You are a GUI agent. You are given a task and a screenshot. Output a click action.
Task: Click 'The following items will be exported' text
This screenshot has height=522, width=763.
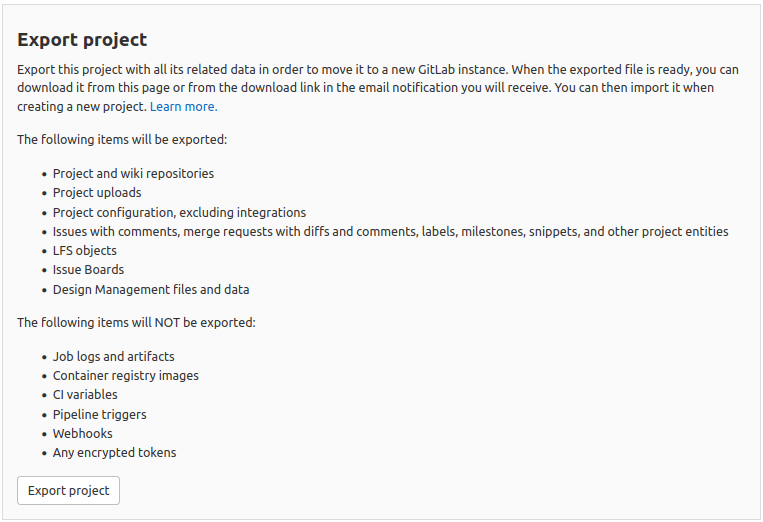point(122,140)
